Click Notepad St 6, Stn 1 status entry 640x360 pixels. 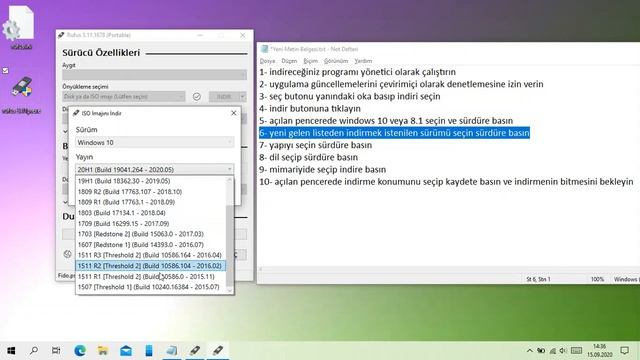[538, 279]
